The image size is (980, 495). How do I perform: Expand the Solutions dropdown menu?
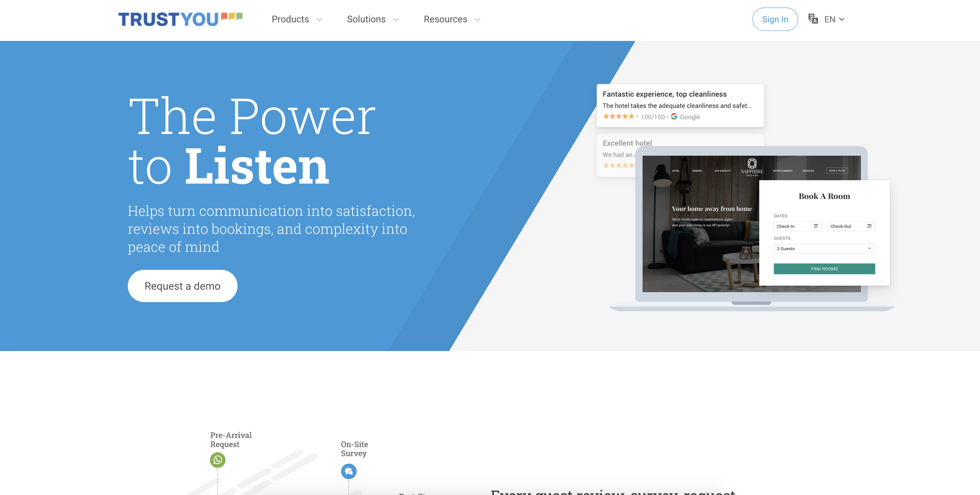pos(373,19)
